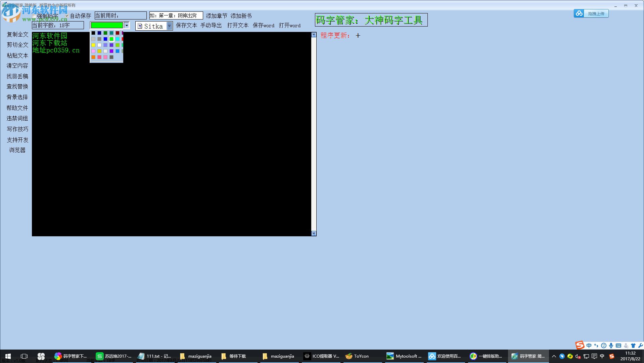
Task: Open 写作技巧 writing tips
Action: click(x=17, y=129)
